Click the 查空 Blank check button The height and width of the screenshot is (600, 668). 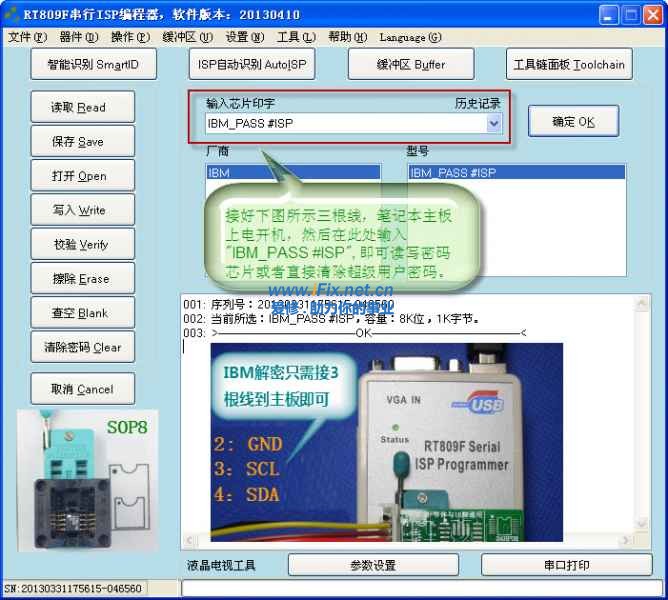[x=83, y=312]
